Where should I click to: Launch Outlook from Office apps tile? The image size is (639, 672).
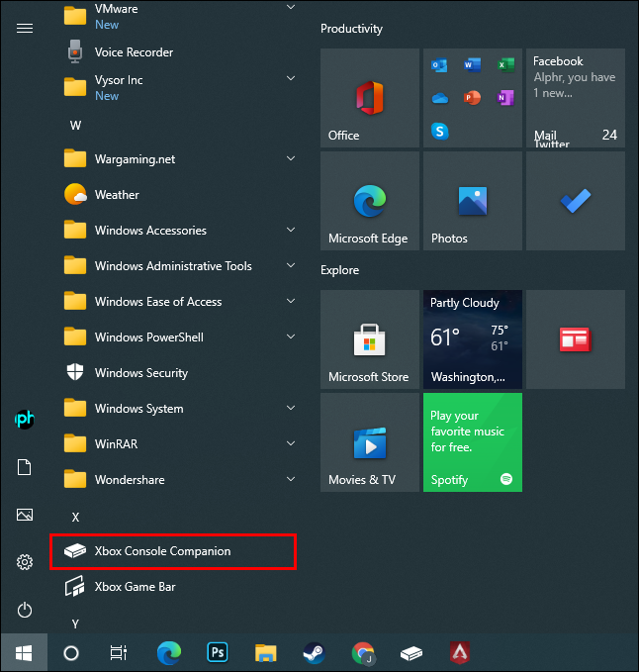[x=439, y=65]
